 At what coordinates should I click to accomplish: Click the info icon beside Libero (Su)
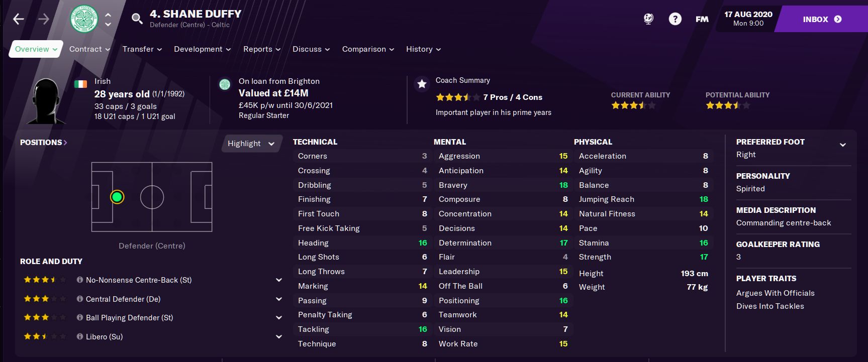point(79,336)
